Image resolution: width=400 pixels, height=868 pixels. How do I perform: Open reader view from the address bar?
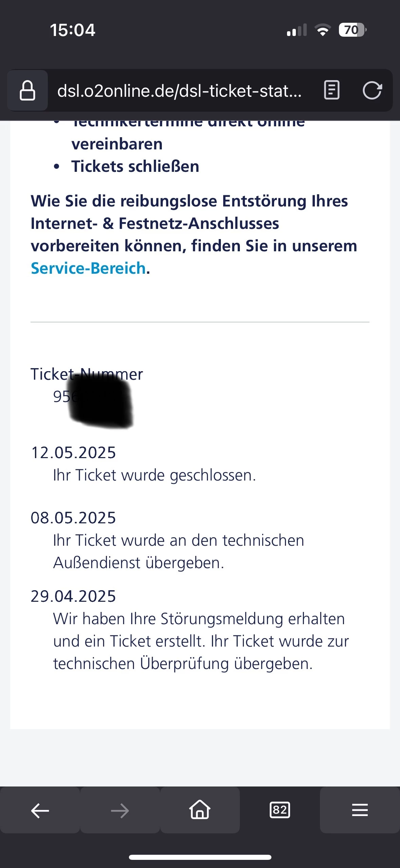click(x=331, y=90)
